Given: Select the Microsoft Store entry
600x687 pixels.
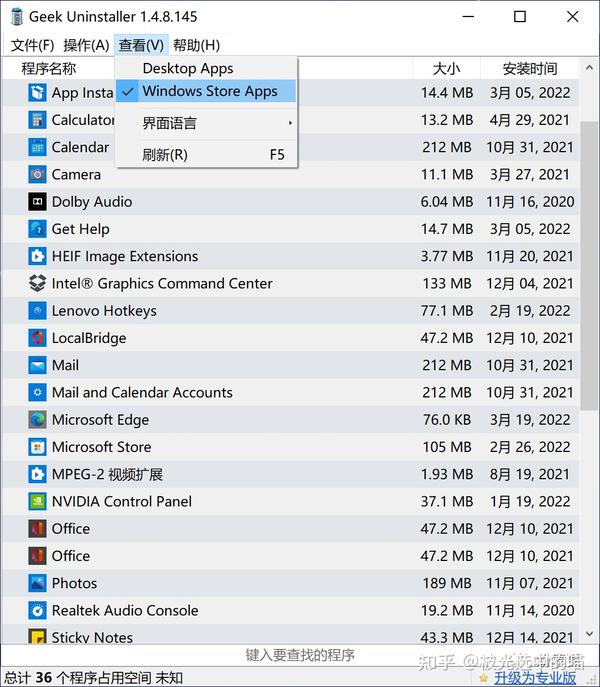Looking at the screenshot, I should tap(102, 447).
